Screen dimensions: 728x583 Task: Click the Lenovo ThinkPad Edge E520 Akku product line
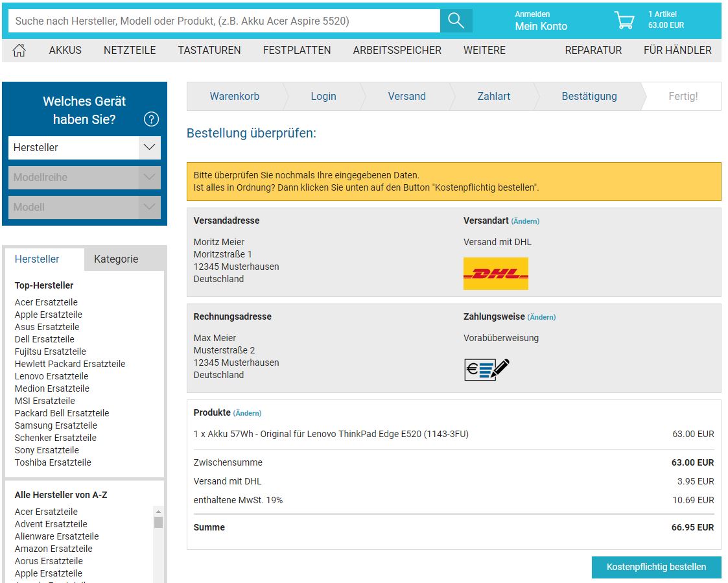pyautogui.click(x=331, y=434)
